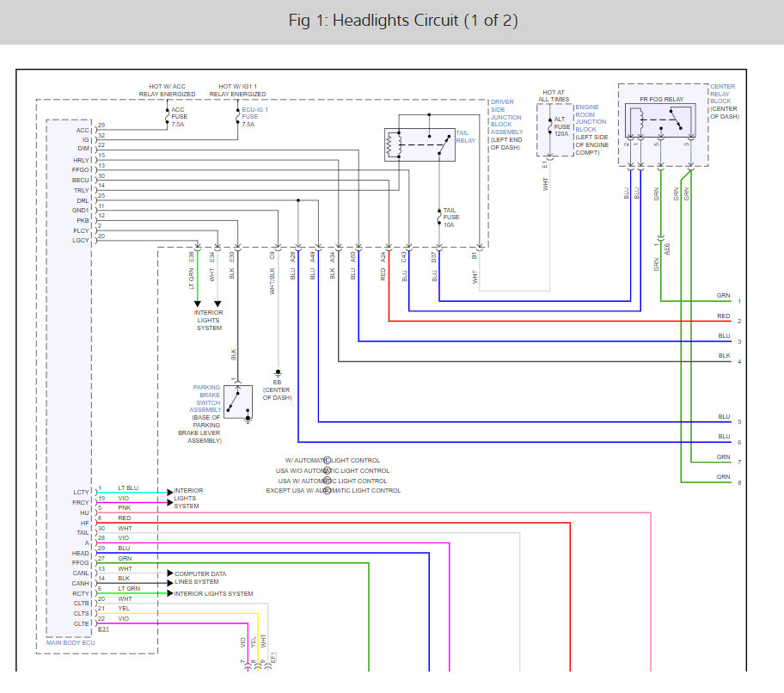Click the arrowhead ending the WHT E34 wire
Viewport: 784px width, 693px height.
point(217,304)
